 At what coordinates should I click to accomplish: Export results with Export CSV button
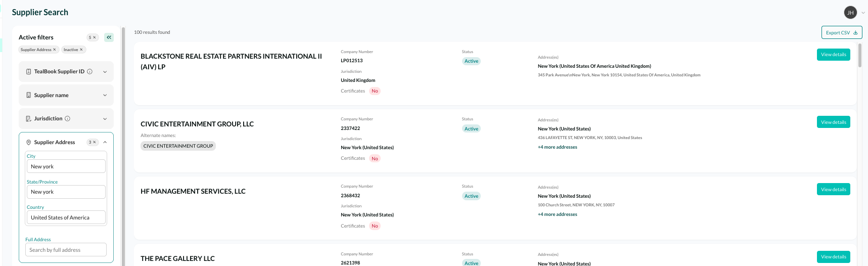coord(841,33)
